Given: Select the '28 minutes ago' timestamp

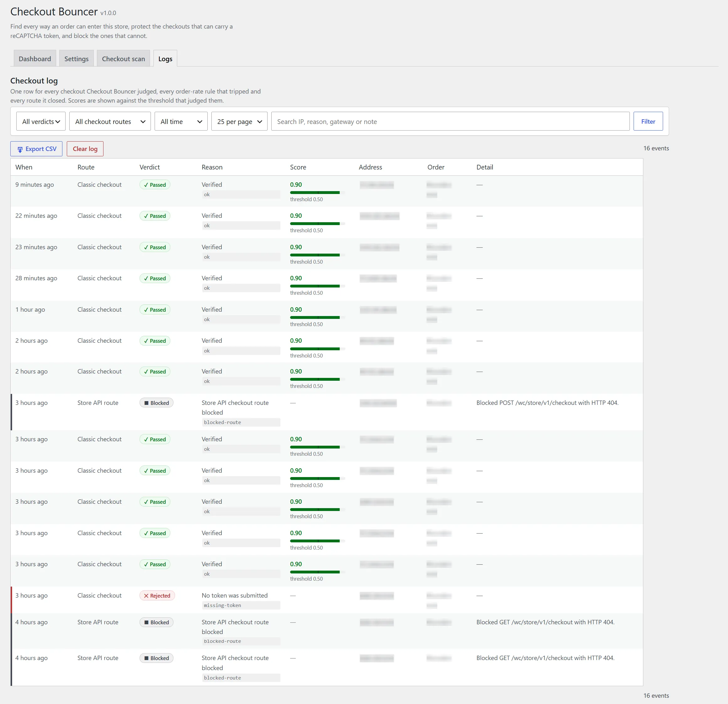Looking at the screenshot, I should click(36, 278).
